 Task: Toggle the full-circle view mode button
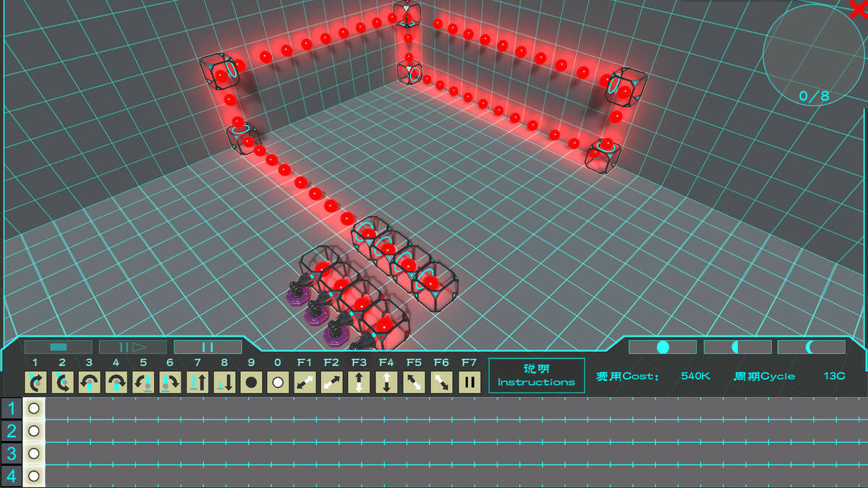pyautogui.click(x=662, y=347)
